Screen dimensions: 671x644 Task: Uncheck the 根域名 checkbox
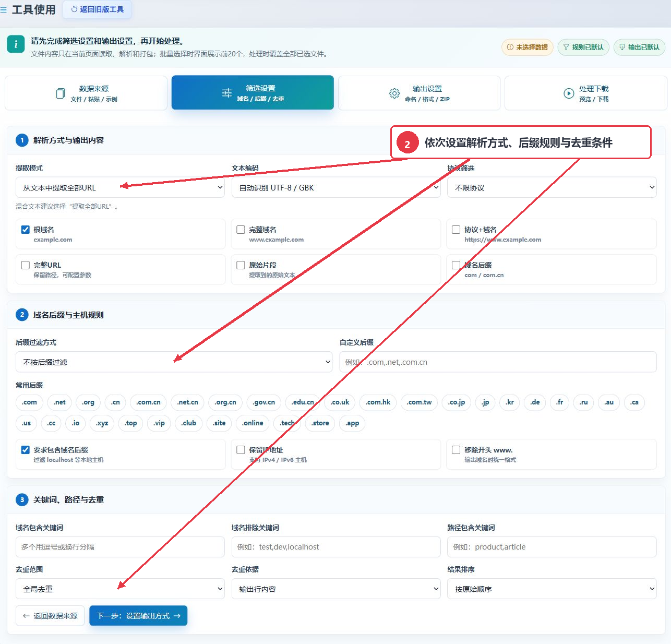pyautogui.click(x=25, y=230)
